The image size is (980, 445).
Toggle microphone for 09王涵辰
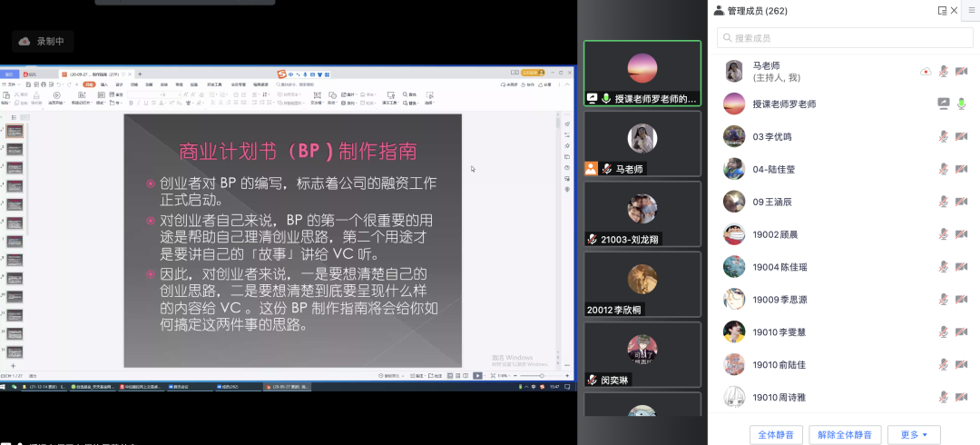tap(944, 202)
